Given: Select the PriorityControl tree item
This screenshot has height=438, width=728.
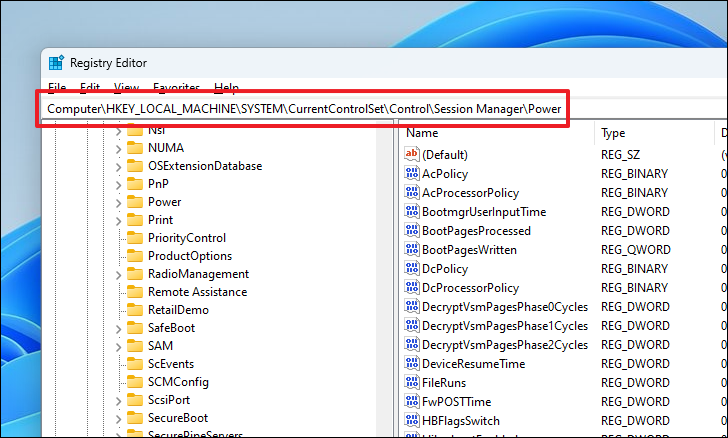Looking at the screenshot, I should tap(187, 238).
